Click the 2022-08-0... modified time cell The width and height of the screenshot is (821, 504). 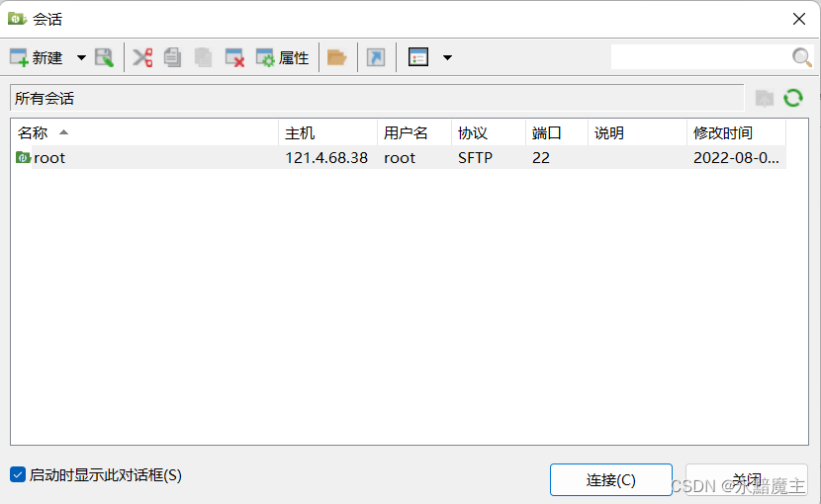pyautogui.click(x=736, y=157)
